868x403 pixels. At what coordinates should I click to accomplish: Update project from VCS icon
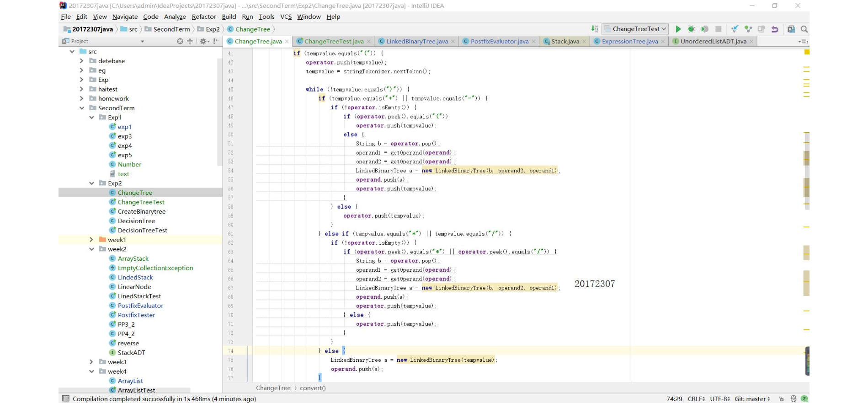[735, 29]
